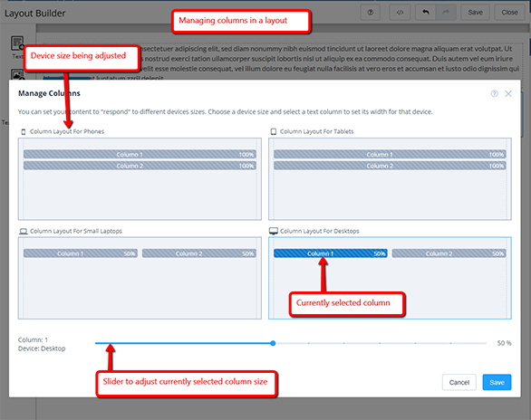Open help icon in Manage Columns dialog
The width and height of the screenshot is (531, 420).
(x=495, y=93)
